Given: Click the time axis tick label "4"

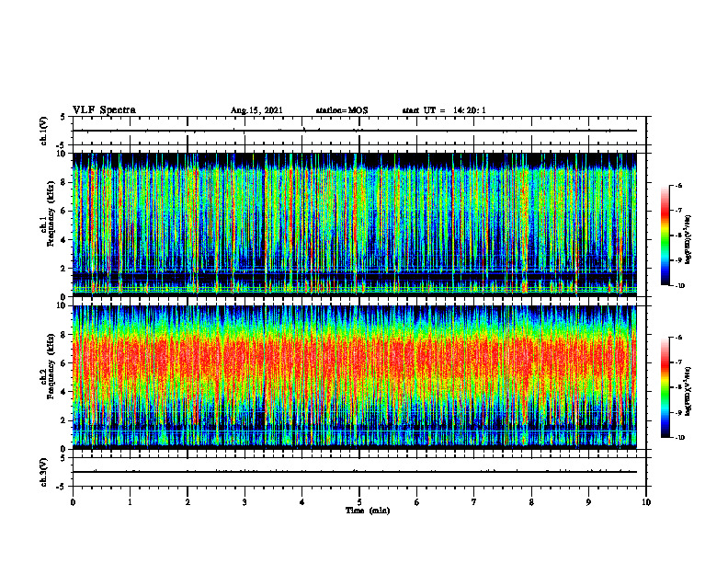Looking at the screenshot, I should [x=302, y=502].
